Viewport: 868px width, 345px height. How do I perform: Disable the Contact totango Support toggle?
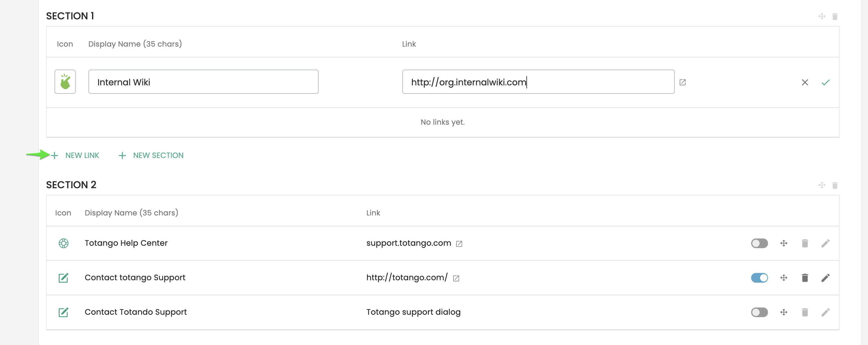pyautogui.click(x=759, y=278)
